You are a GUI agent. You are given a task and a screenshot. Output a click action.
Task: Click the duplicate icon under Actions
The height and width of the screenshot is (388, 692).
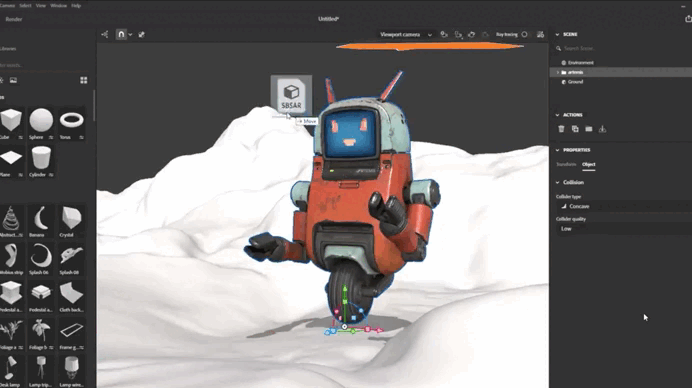pyautogui.click(x=575, y=129)
